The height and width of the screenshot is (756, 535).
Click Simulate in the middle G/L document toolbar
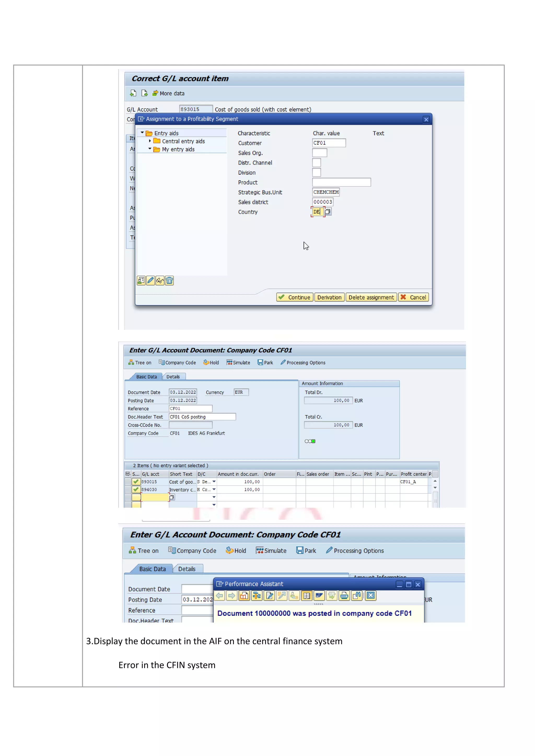pos(238,363)
